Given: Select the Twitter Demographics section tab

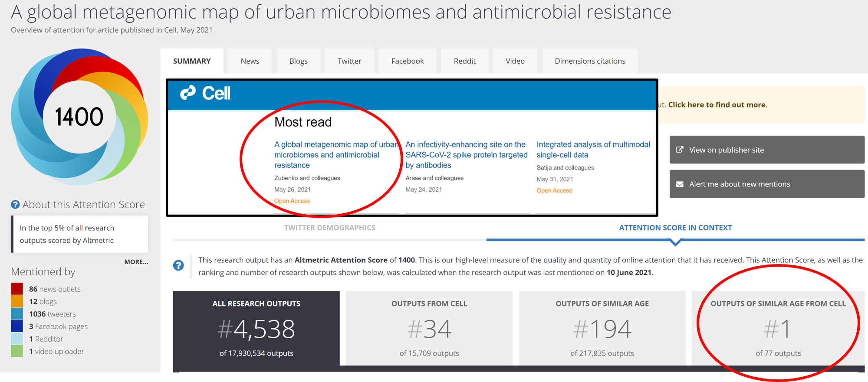Looking at the screenshot, I should click(x=329, y=228).
